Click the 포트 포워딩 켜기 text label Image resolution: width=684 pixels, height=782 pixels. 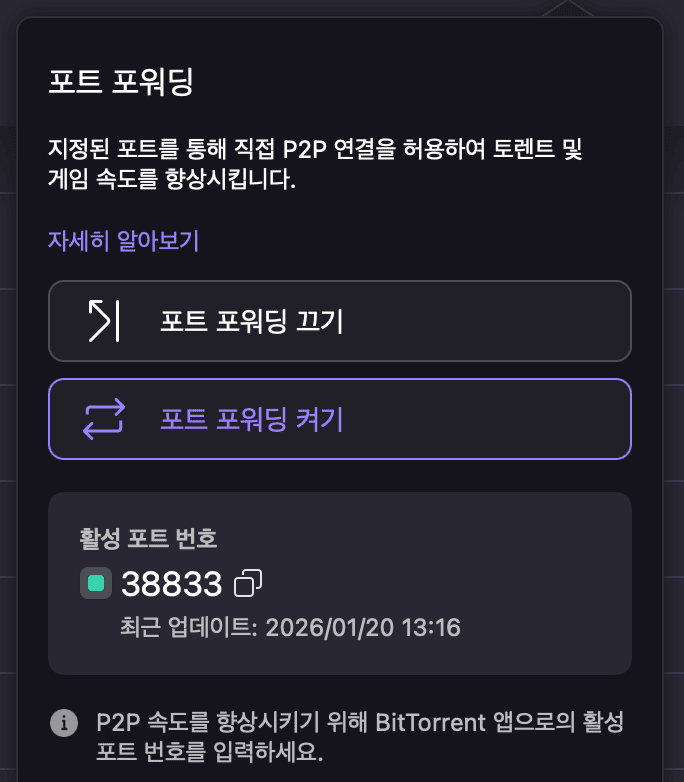pyautogui.click(x=252, y=419)
